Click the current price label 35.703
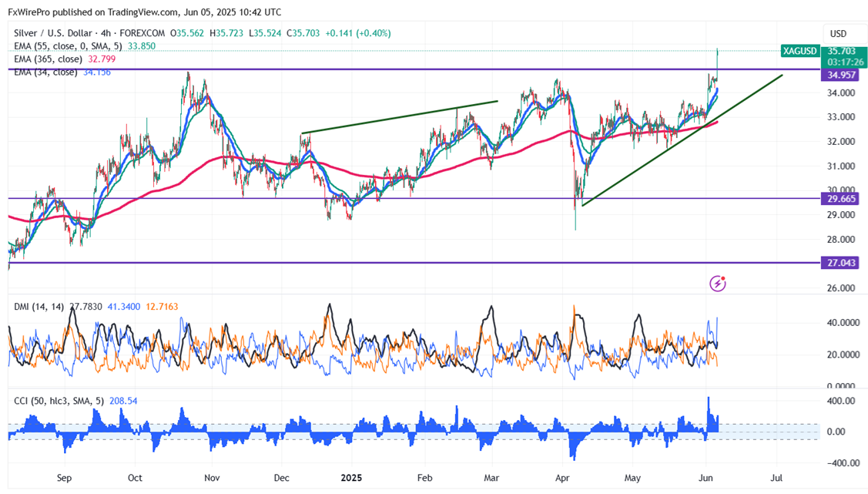 point(841,51)
